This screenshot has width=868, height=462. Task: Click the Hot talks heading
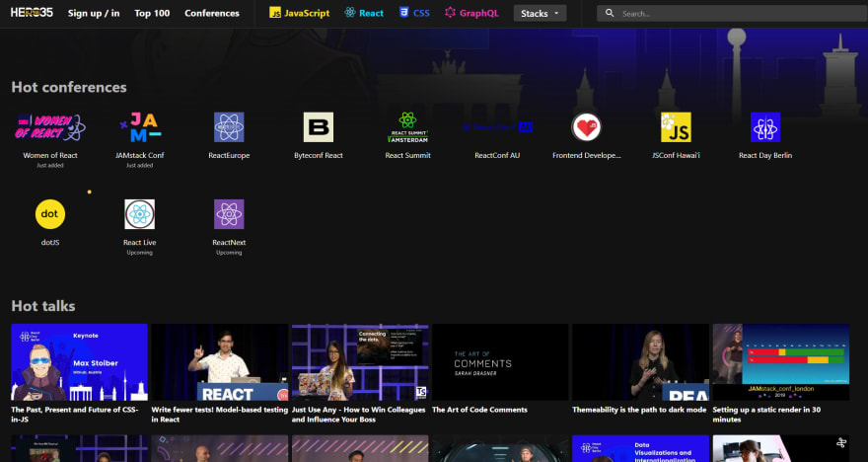tap(43, 306)
